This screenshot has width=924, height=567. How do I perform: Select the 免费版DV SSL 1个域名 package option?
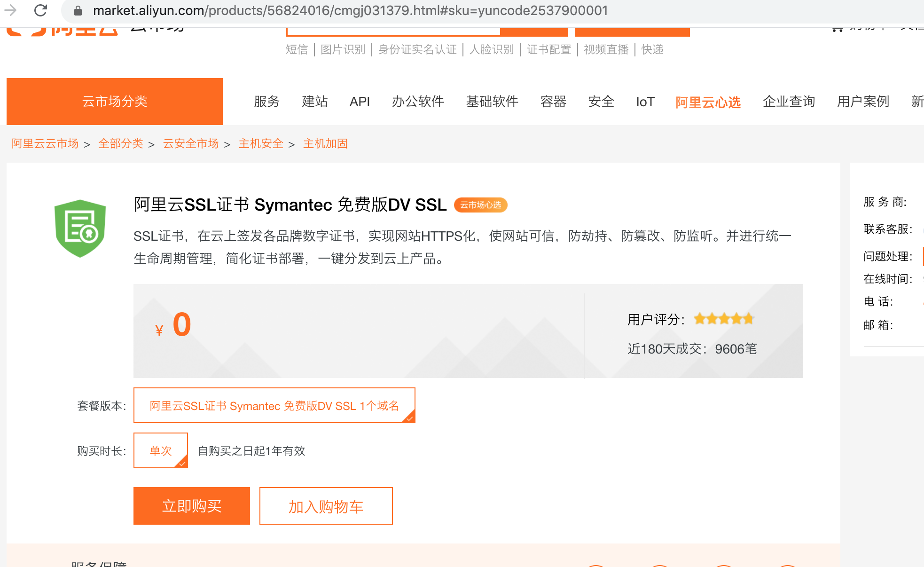(x=274, y=405)
